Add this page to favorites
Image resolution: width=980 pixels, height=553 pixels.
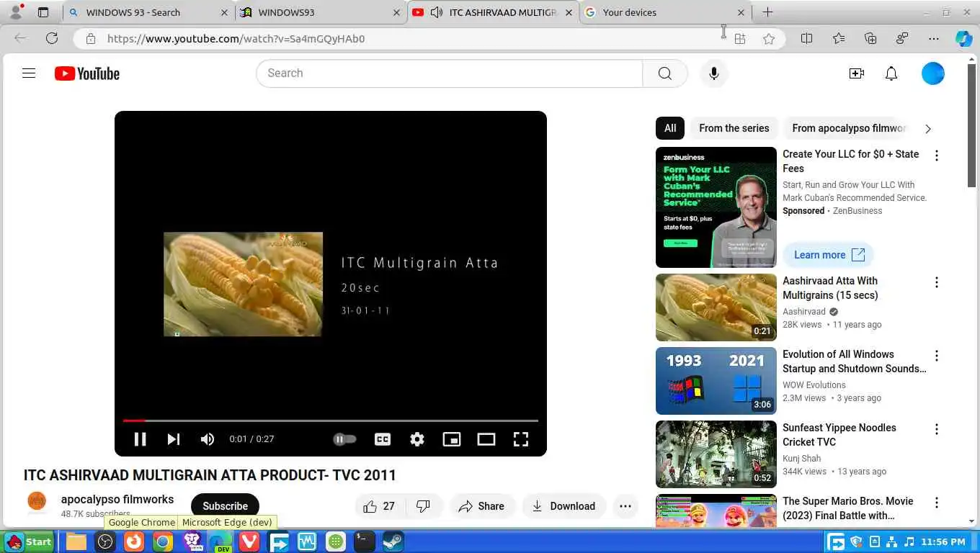pos(769,39)
